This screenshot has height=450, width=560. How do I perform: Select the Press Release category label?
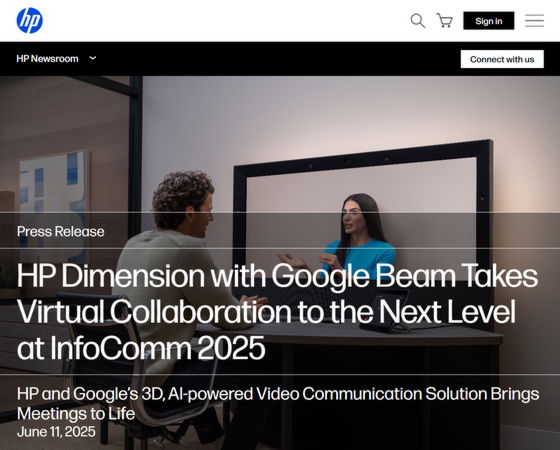tap(61, 231)
